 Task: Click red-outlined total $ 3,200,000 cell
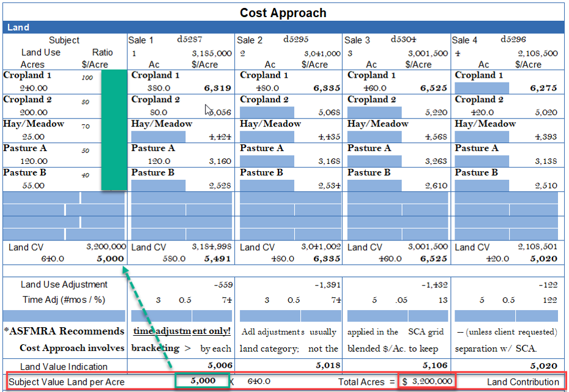pyautogui.click(x=427, y=381)
